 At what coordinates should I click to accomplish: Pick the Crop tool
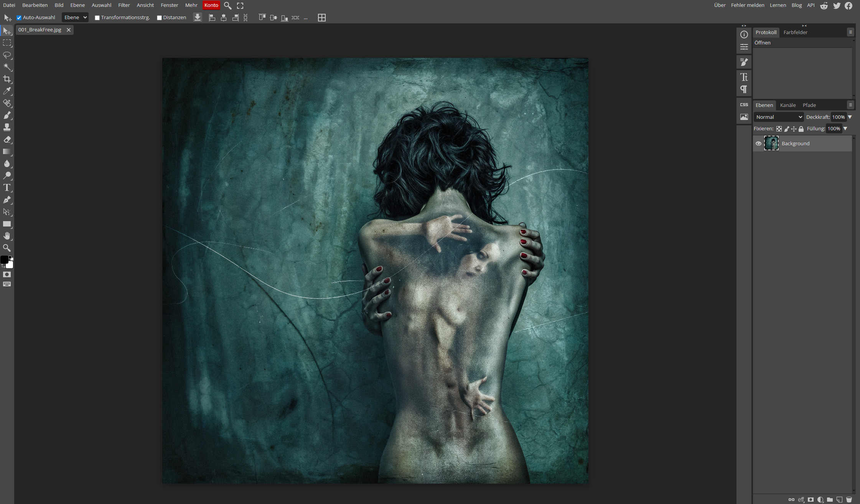click(7, 79)
